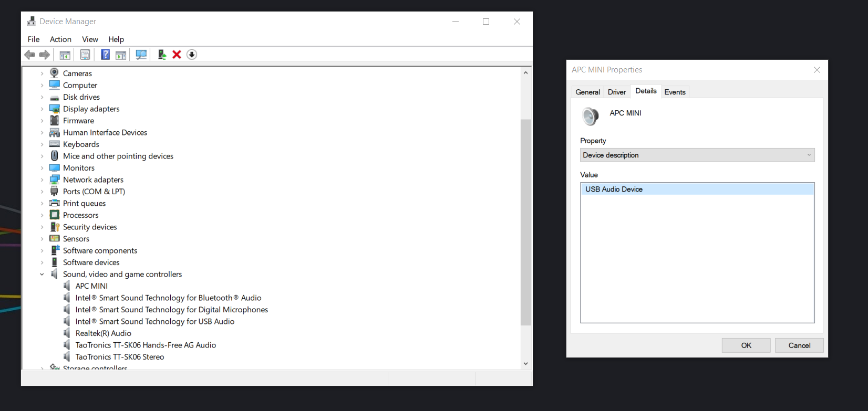Click the Forward arrow in Device Manager toolbar
The width and height of the screenshot is (868, 411).
click(45, 55)
